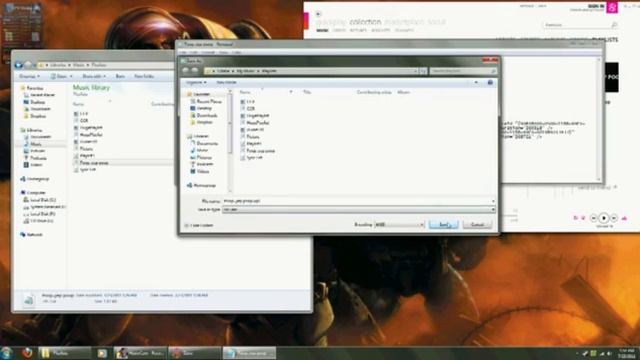Click the Save button
Viewport: 640px width, 360px height.
444,224
